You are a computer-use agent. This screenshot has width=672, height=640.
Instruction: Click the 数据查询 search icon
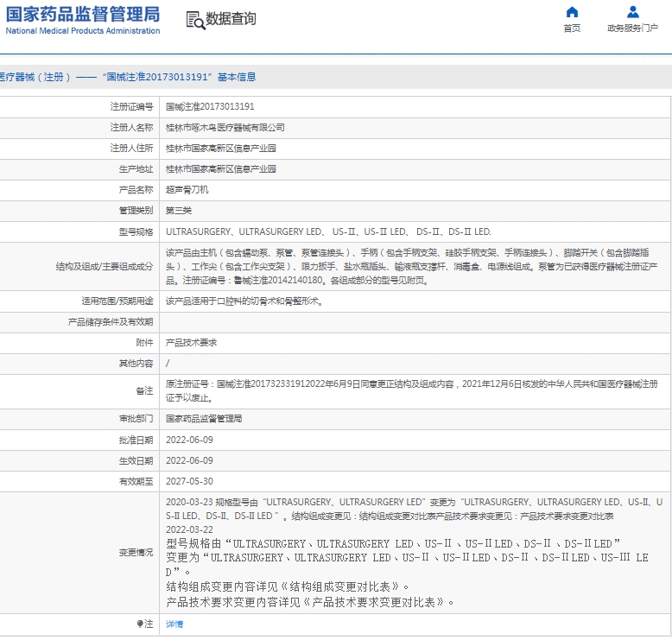click(195, 20)
